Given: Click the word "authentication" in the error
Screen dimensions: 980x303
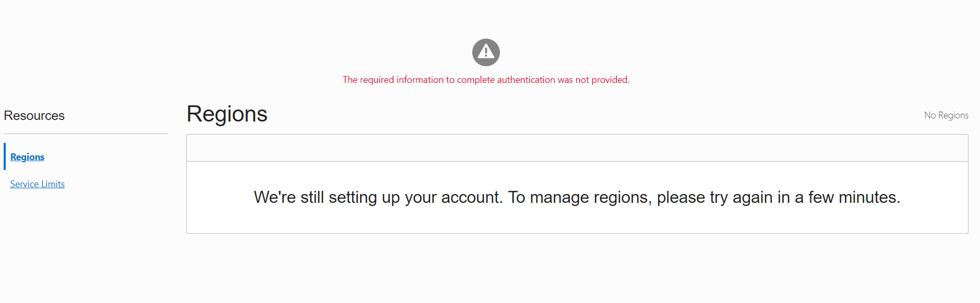Looking at the screenshot, I should [x=526, y=80].
